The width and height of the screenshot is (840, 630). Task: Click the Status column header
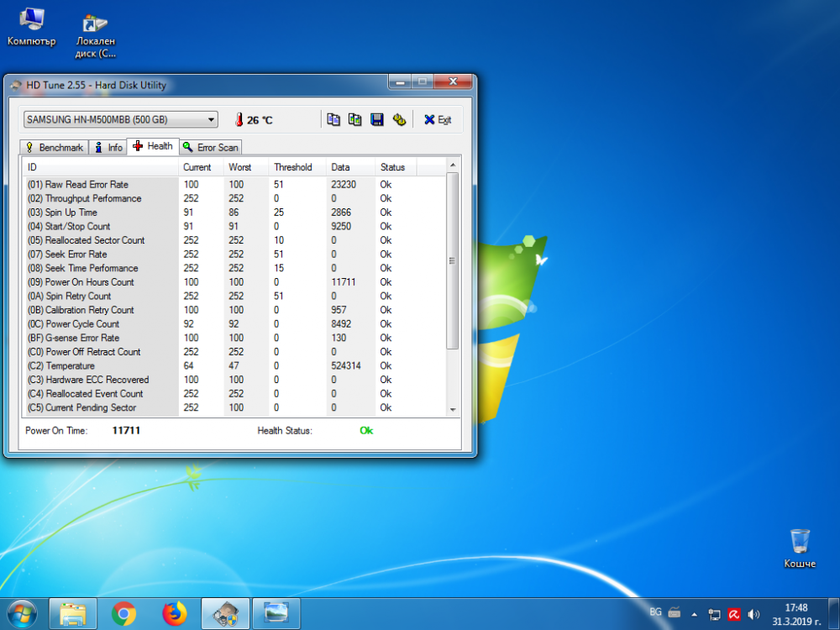point(396,167)
